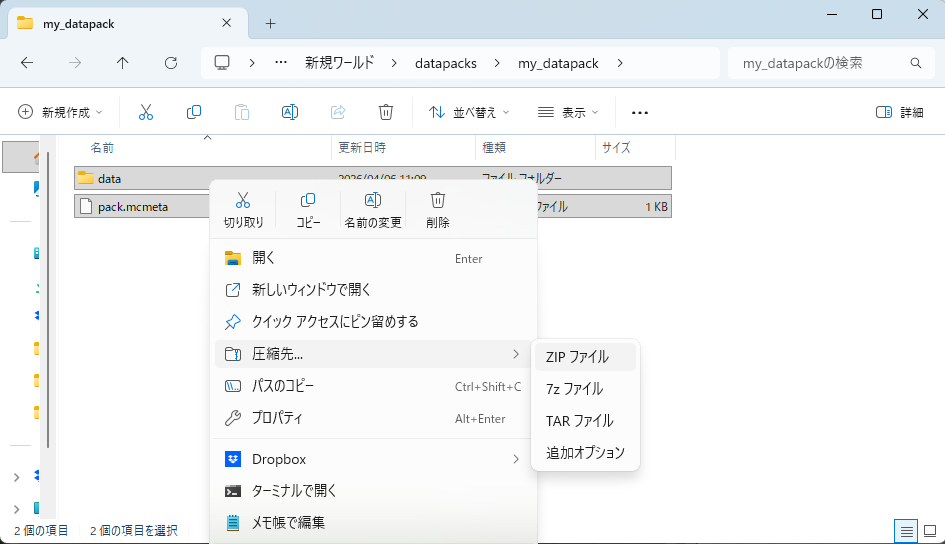945x544 pixels.
Task: Choose パスのコピー in the context menu
Action: coord(373,386)
